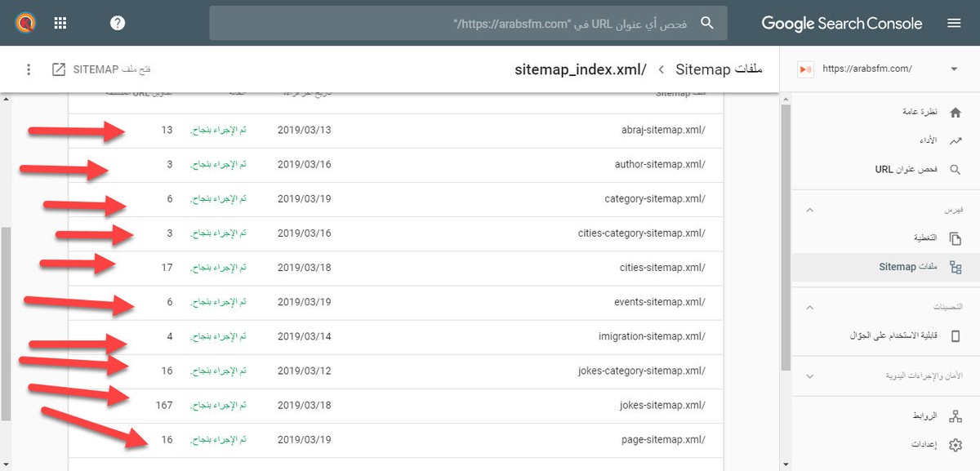The height and width of the screenshot is (471, 980).
Task: Click the 2019/03/14 date cell
Action: click(305, 337)
